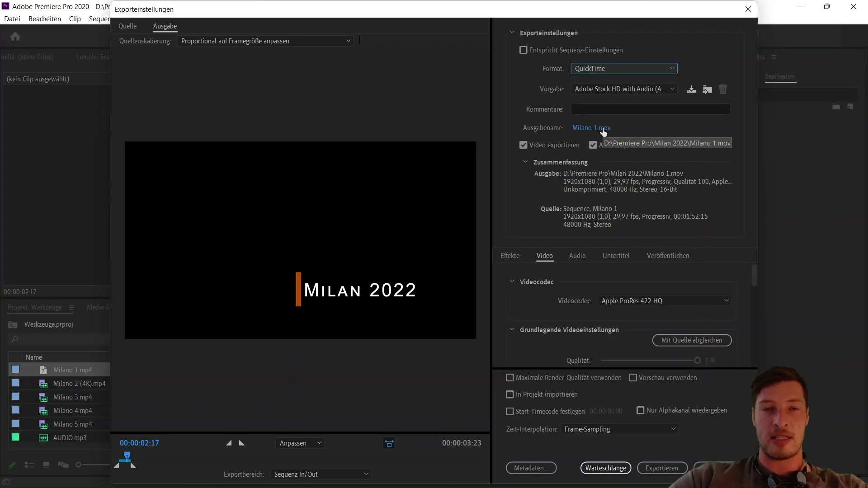Viewport: 868px width, 488px height.
Task: Select the Ausgabe tab
Action: [165, 26]
